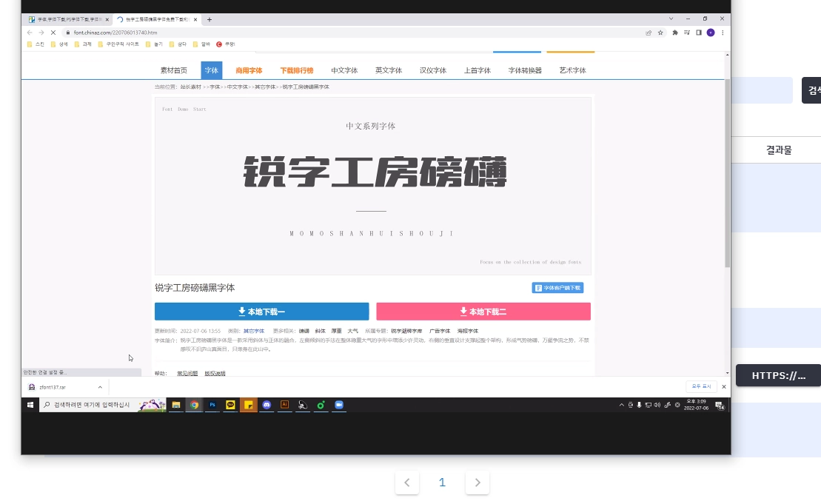Viewport: 821px width, 504px height.
Task: Open 下载排行榜 in the navigation bar
Action: [296, 70]
